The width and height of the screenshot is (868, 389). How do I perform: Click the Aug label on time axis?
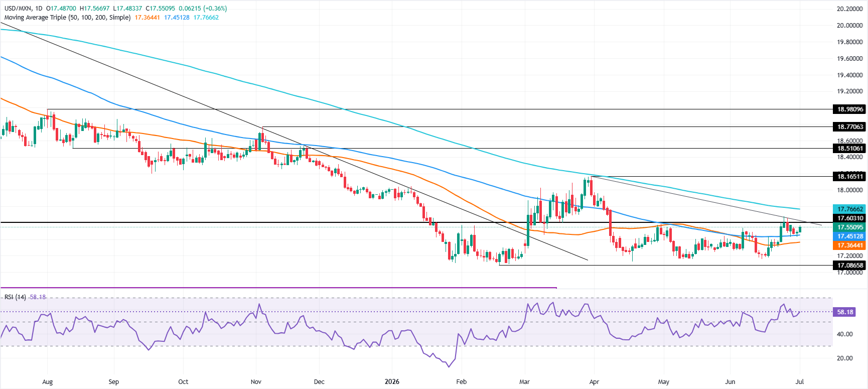48,382
